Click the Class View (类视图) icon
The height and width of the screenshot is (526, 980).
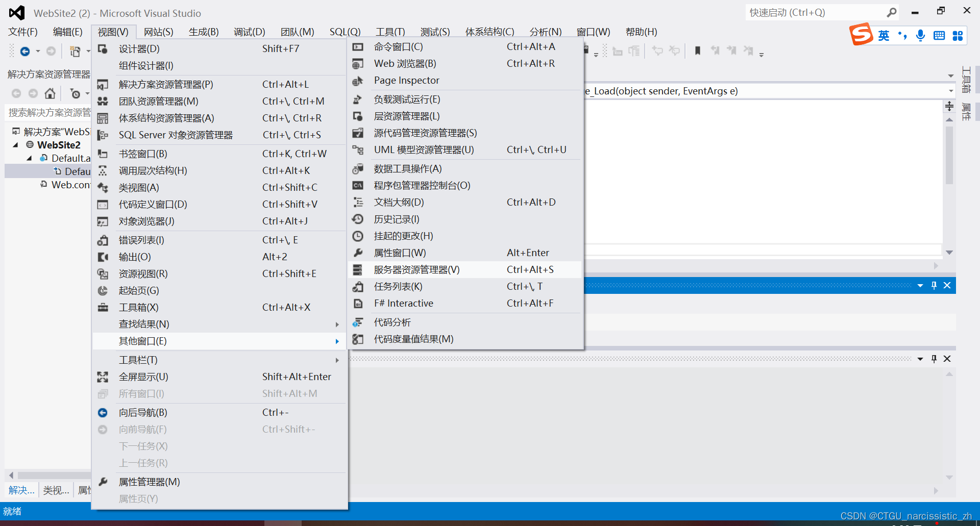[103, 188]
